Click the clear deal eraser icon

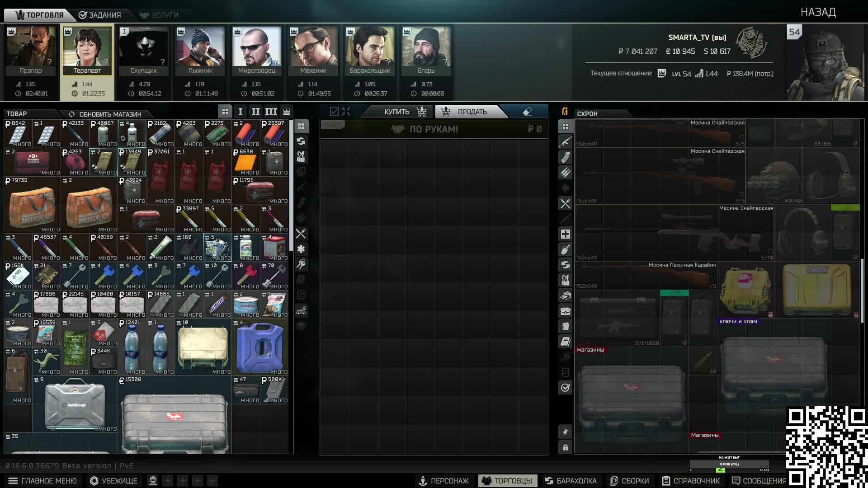pos(527,111)
